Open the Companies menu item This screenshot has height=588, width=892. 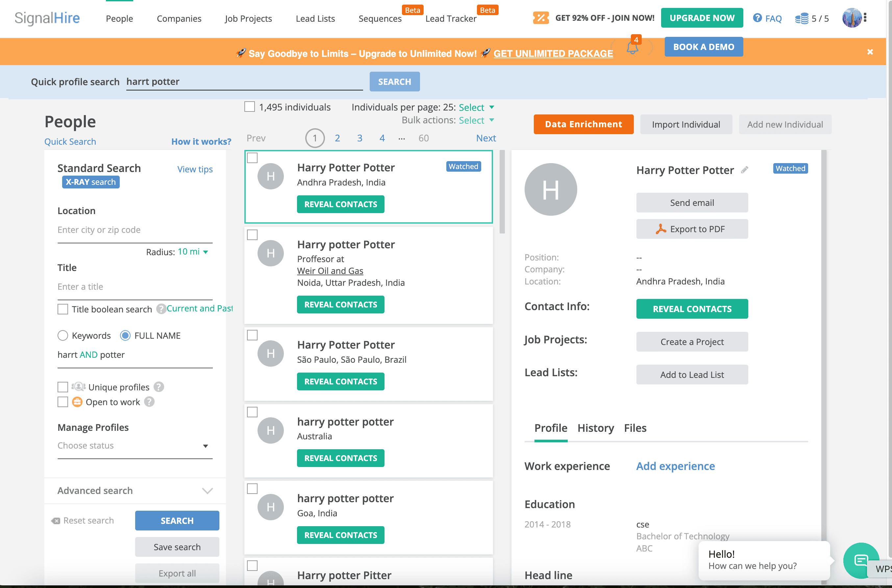(179, 18)
